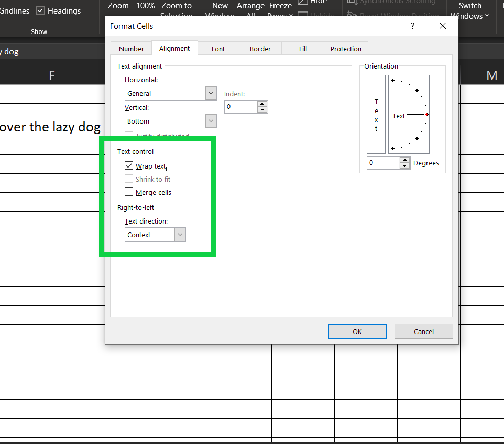Click the Shrink to fit checkbox

(x=128, y=179)
